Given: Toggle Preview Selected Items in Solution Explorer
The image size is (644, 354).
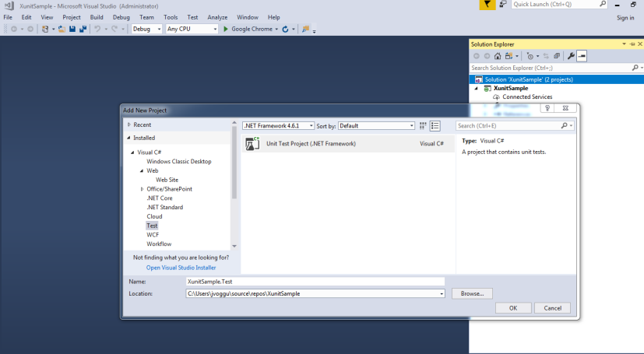Looking at the screenshot, I should coord(582,56).
